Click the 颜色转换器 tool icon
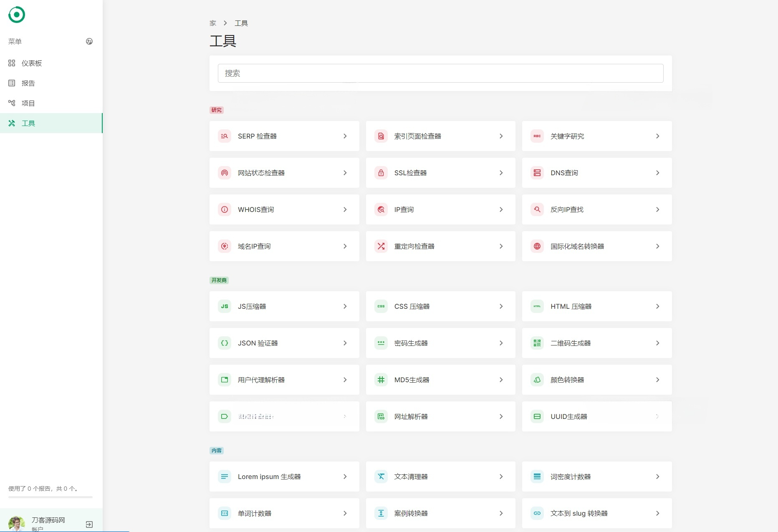Screen dimensions: 778x532 [537, 380]
